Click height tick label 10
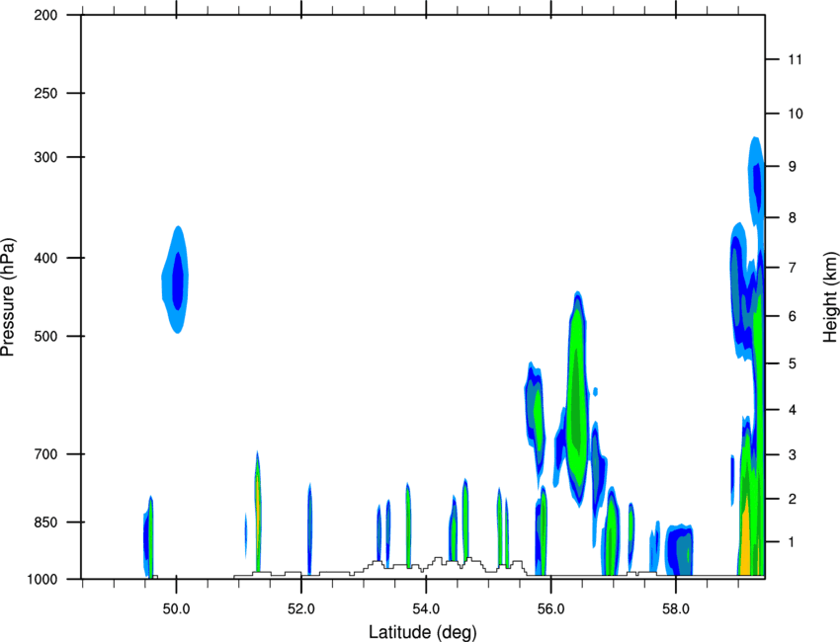Viewport: 840px width, 642px height. (x=795, y=114)
